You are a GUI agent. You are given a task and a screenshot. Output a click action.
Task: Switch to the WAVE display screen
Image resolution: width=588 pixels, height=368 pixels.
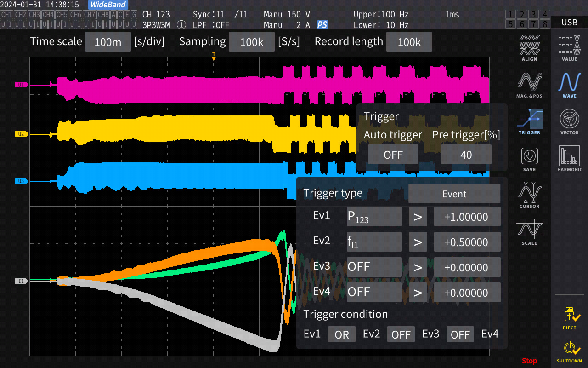pyautogui.click(x=570, y=84)
